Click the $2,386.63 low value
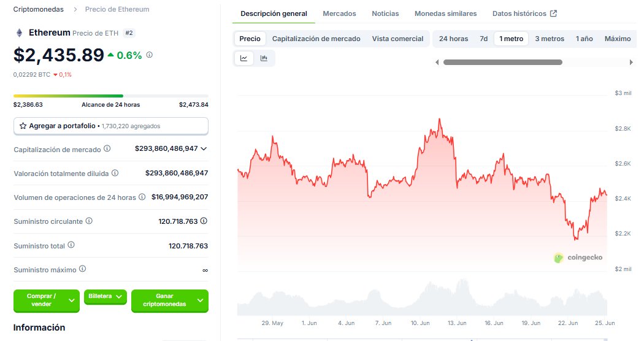 point(28,104)
